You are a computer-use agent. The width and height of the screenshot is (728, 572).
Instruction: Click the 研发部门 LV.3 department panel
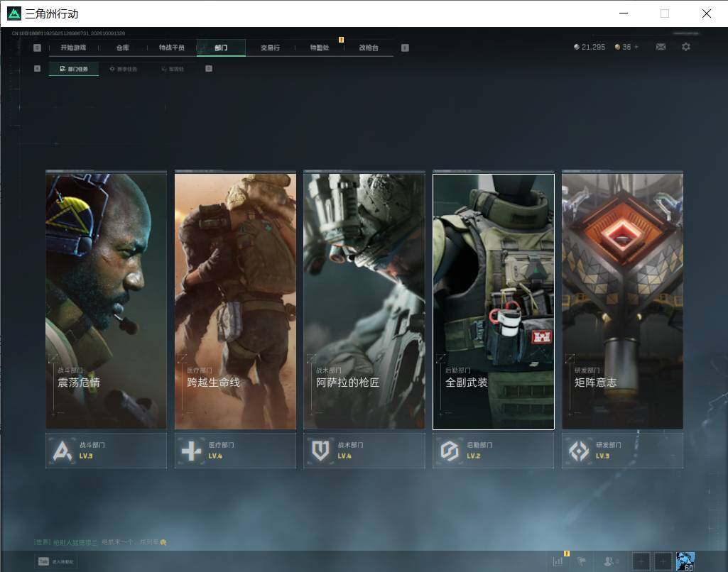[623, 451]
